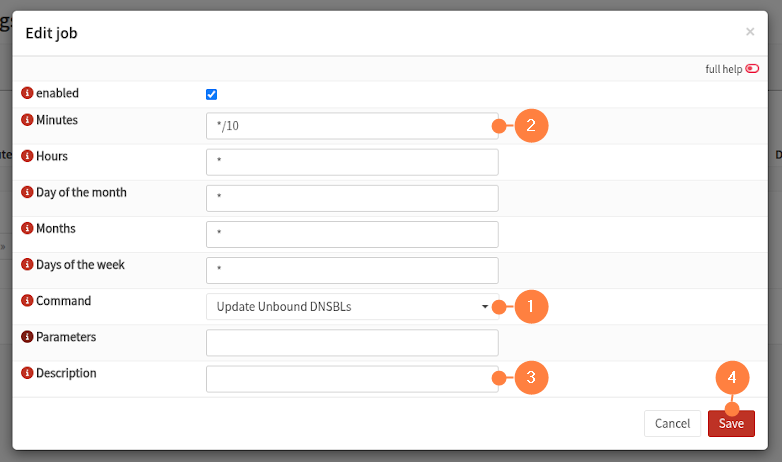Show help icon for Months field

(x=27, y=229)
